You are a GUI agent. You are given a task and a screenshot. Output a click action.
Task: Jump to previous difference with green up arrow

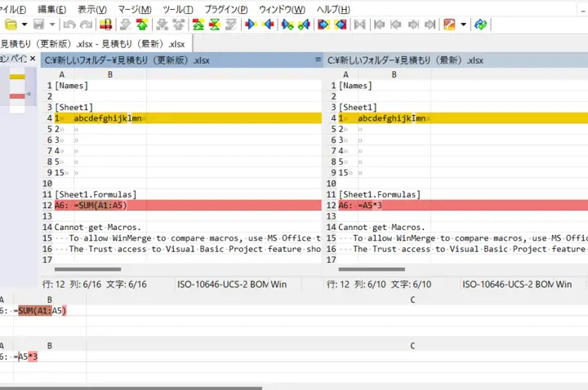142,24
